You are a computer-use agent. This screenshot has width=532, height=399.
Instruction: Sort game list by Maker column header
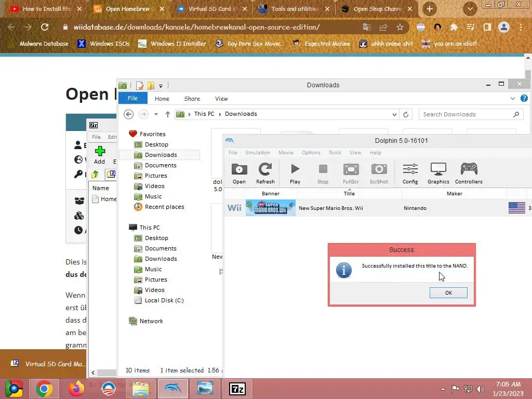454,193
